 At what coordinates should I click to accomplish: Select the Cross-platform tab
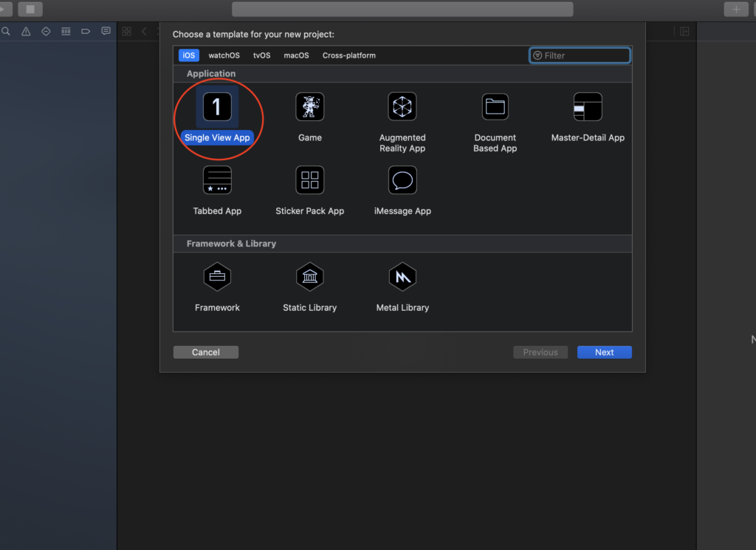point(348,55)
